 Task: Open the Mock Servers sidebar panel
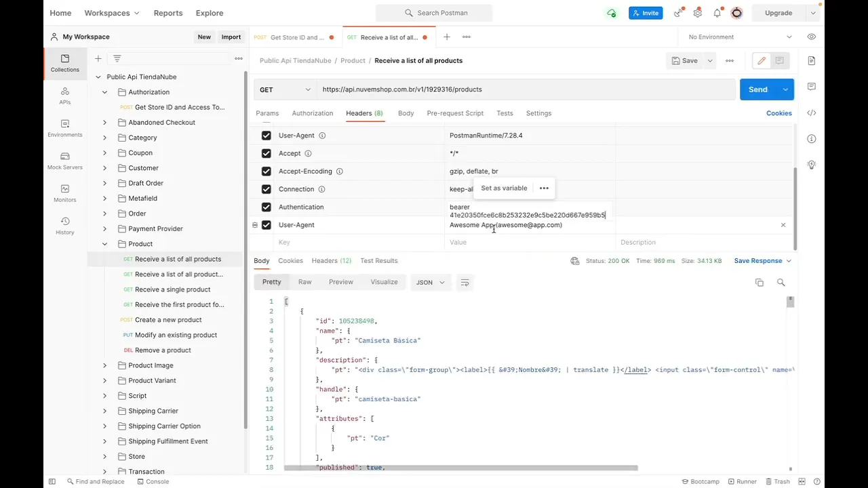click(x=65, y=161)
